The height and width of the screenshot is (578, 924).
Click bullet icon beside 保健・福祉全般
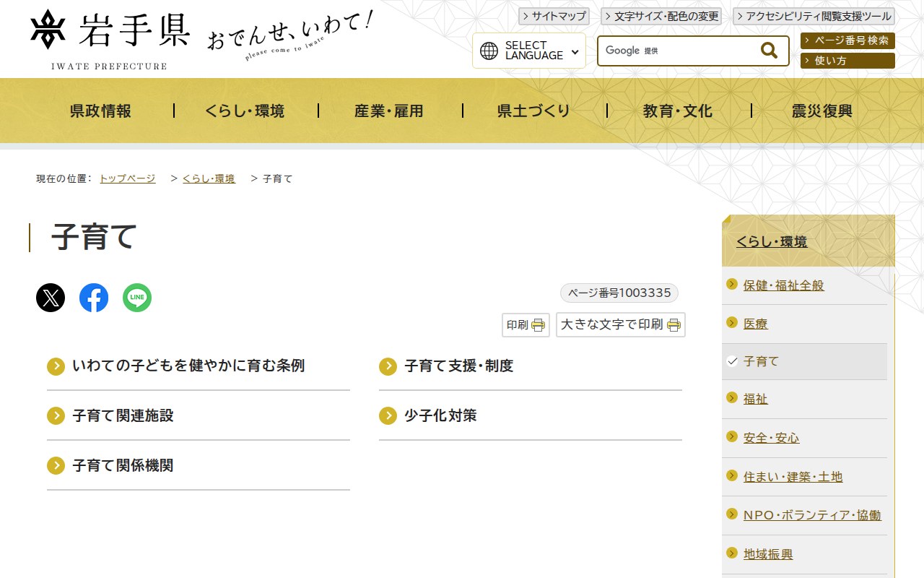pyautogui.click(x=732, y=284)
